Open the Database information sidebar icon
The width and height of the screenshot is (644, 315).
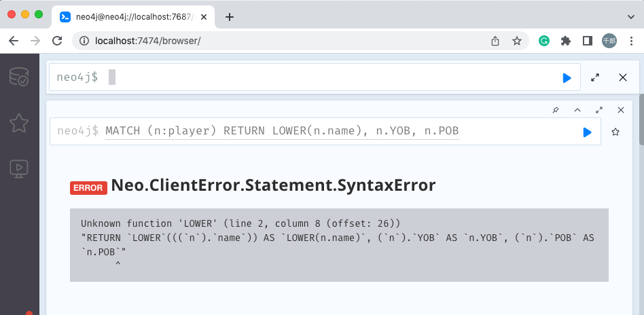click(x=19, y=77)
